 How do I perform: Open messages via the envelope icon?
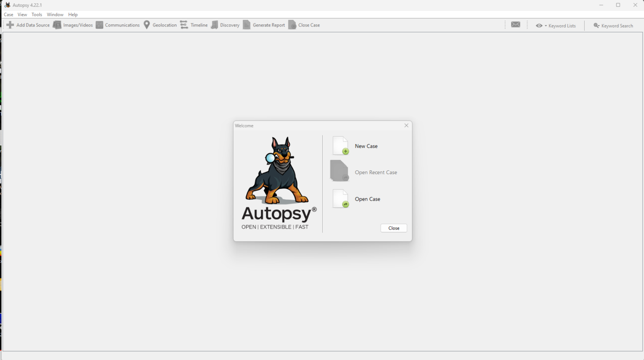click(x=515, y=25)
